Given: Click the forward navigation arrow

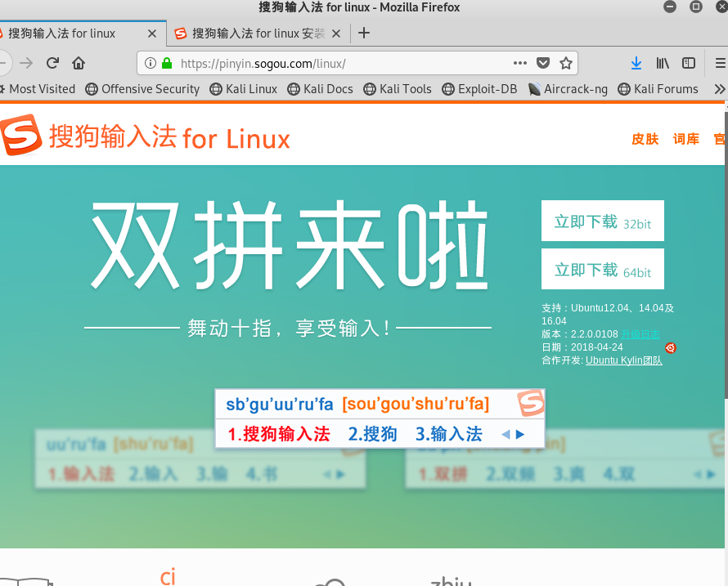Looking at the screenshot, I should [x=26, y=62].
